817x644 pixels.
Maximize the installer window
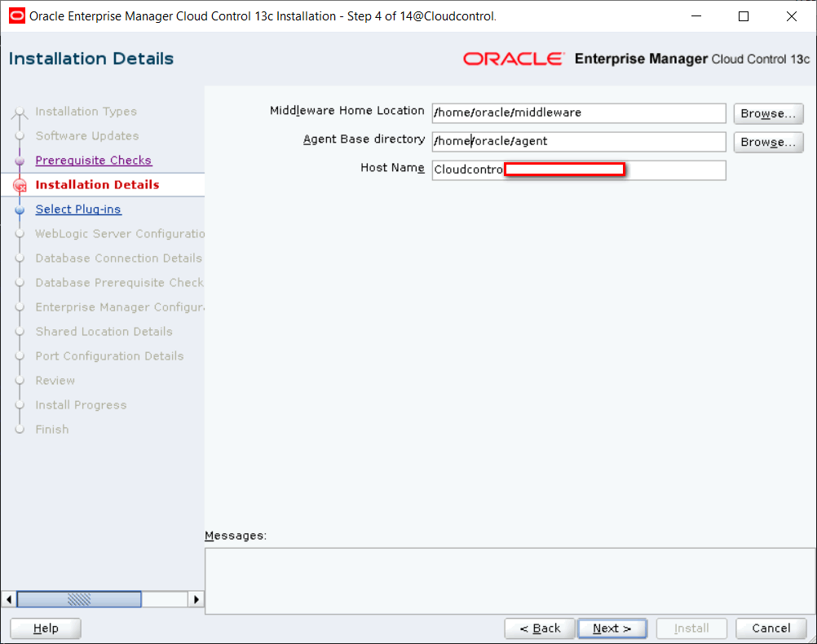point(744,16)
